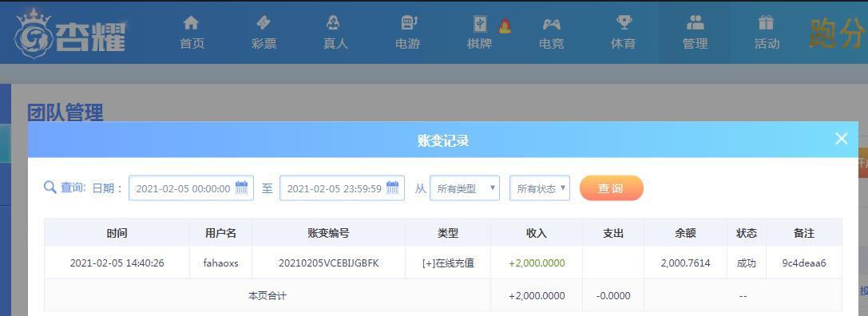Click the 余额 column header
Viewport: 868px width, 316px height.
click(x=685, y=233)
